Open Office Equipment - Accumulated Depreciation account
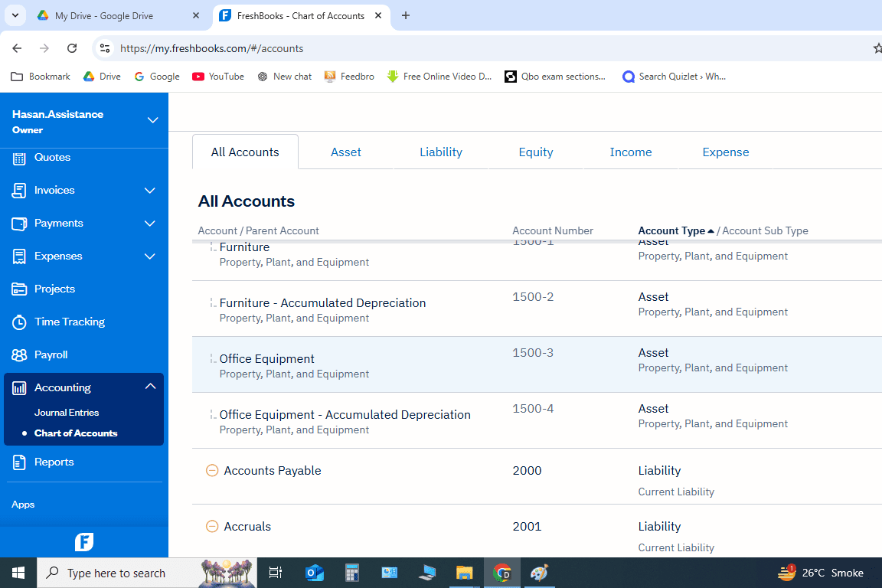This screenshot has height=588, width=882. tap(345, 415)
